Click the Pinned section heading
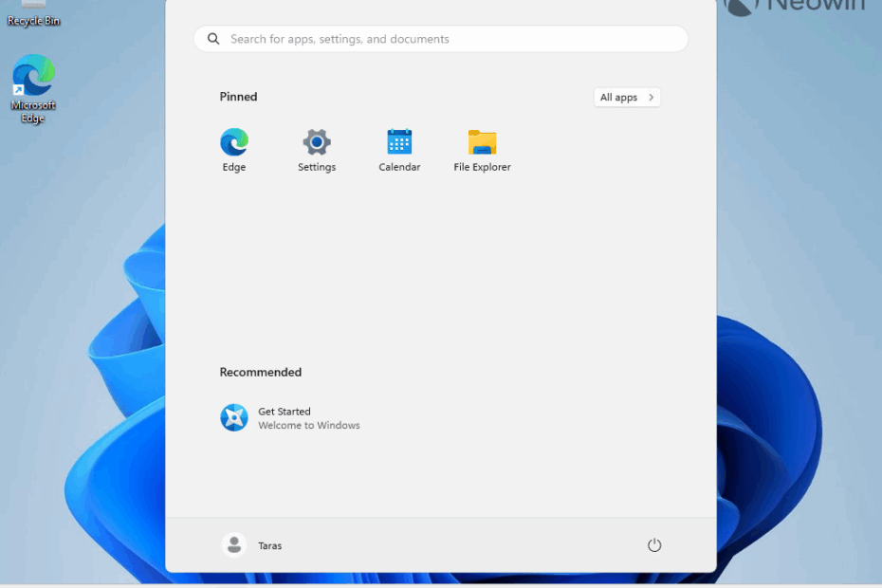 tap(238, 97)
